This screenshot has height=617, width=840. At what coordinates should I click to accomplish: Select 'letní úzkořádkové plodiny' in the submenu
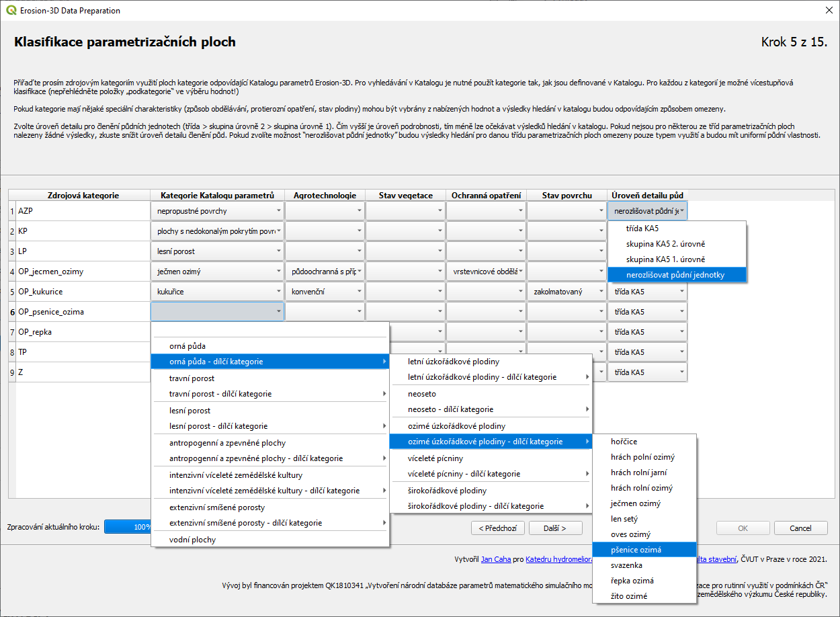click(491, 362)
